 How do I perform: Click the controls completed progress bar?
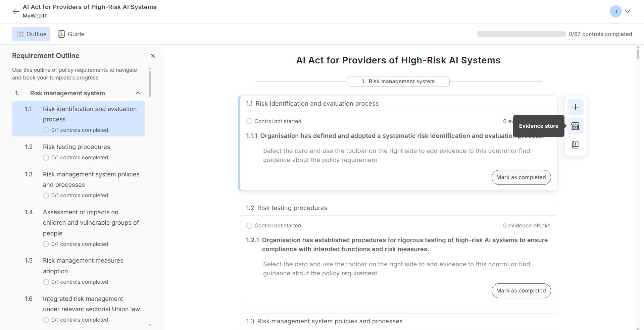tap(521, 34)
